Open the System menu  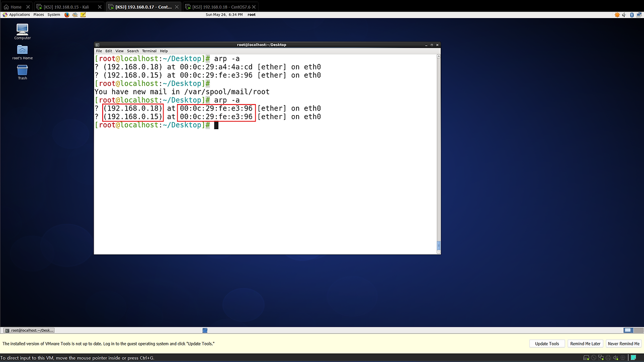pos(53,15)
